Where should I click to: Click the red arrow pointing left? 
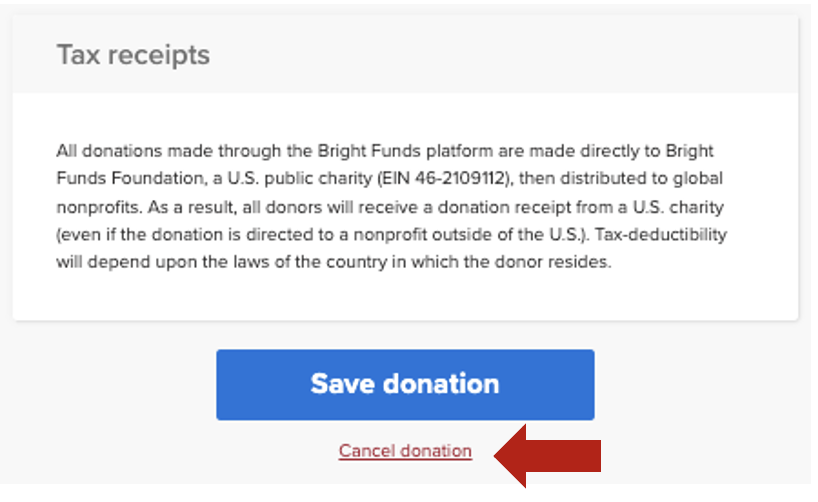(x=548, y=455)
